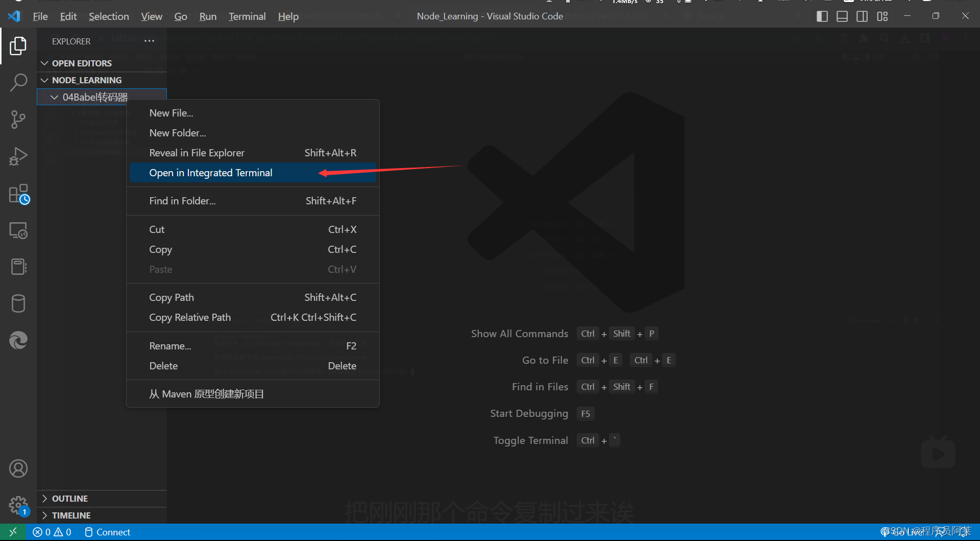Open the Selection menu

pos(109,16)
